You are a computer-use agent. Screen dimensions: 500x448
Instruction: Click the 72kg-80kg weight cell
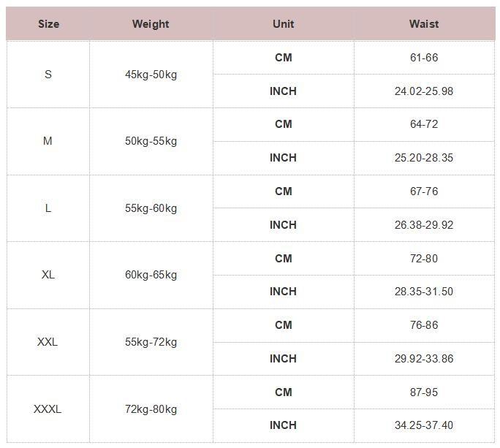point(151,409)
